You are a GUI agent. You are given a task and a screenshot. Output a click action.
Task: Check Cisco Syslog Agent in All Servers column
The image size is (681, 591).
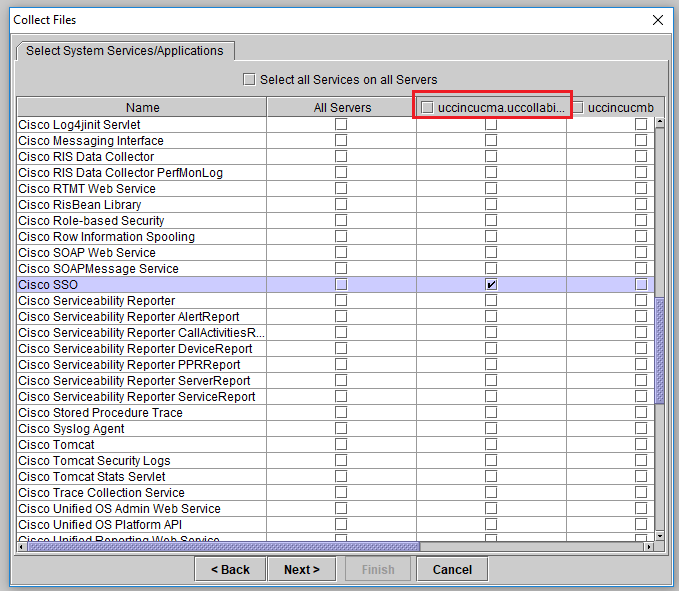click(341, 429)
